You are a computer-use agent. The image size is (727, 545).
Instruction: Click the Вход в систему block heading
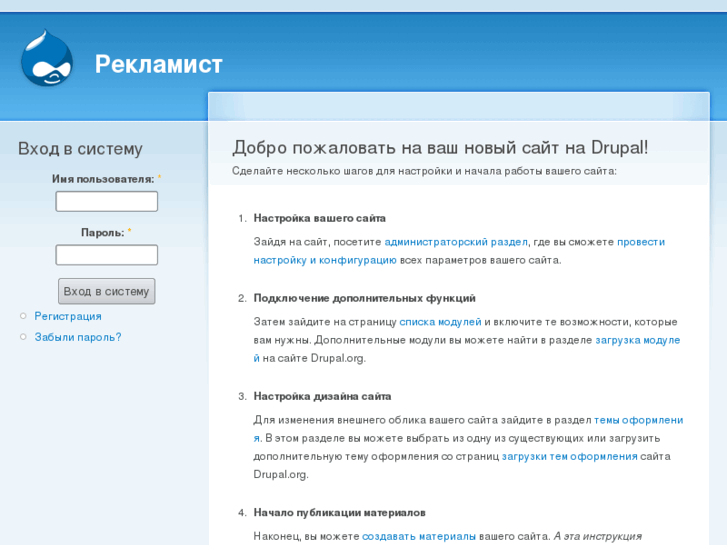tap(80, 149)
